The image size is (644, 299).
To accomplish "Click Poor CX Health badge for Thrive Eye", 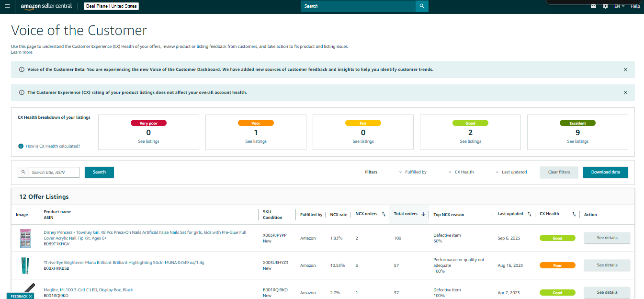I will coord(557,265).
